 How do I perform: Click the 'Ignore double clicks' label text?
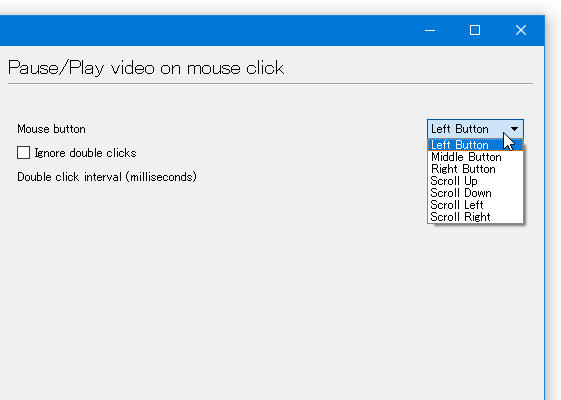(85, 153)
